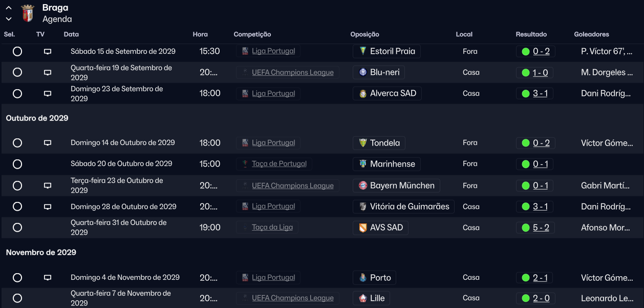
Task: Toggle selection for the Porto match
Action: 17,278
